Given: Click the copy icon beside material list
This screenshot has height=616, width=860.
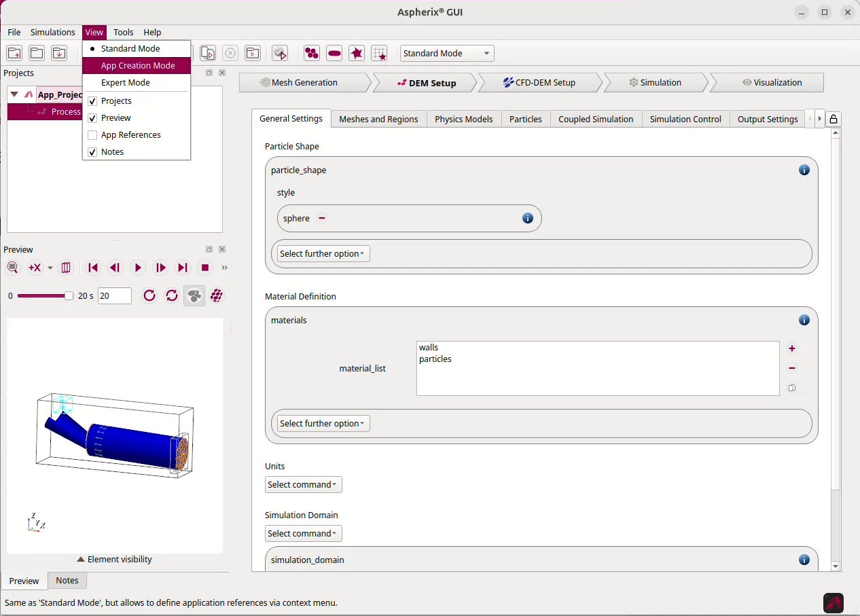Looking at the screenshot, I should point(792,388).
